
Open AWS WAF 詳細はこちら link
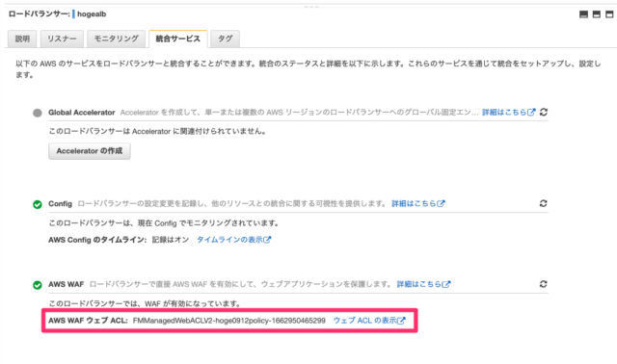tap(423, 284)
